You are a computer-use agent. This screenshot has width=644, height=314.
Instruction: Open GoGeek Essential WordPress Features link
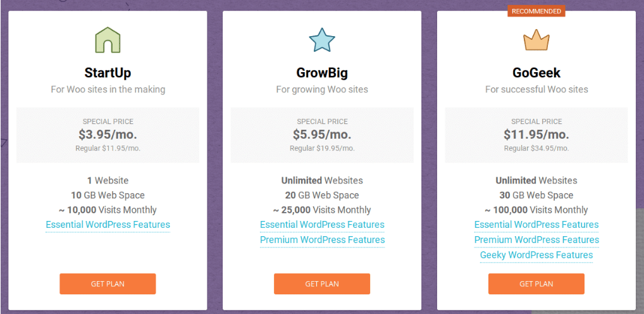pos(536,225)
